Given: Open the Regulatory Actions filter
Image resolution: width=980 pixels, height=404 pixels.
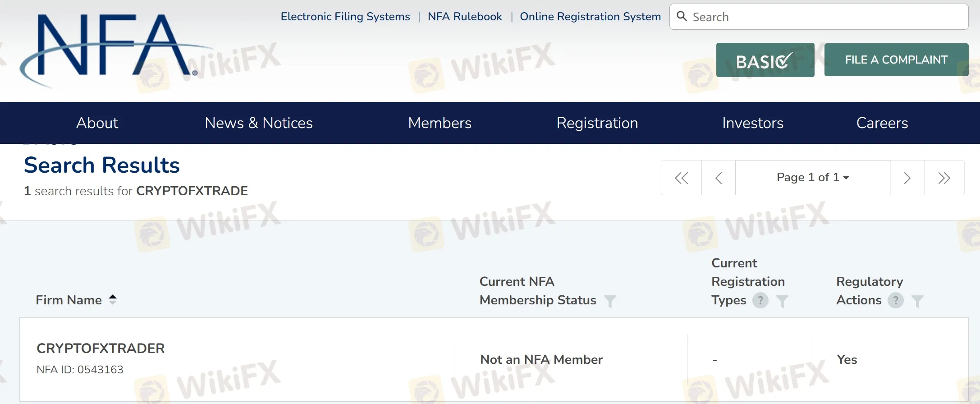Looking at the screenshot, I should click(917, 301).
